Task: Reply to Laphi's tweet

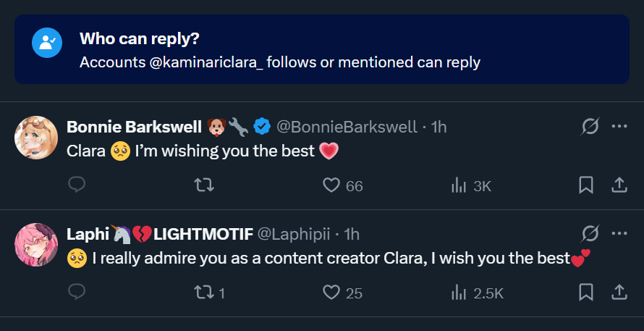Action: (x=77, y=293)
